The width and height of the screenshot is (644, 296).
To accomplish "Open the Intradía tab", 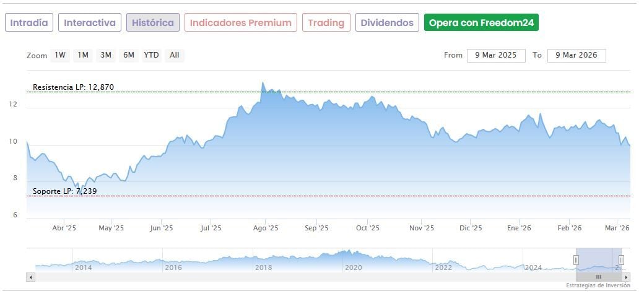I will pos(29,23).
